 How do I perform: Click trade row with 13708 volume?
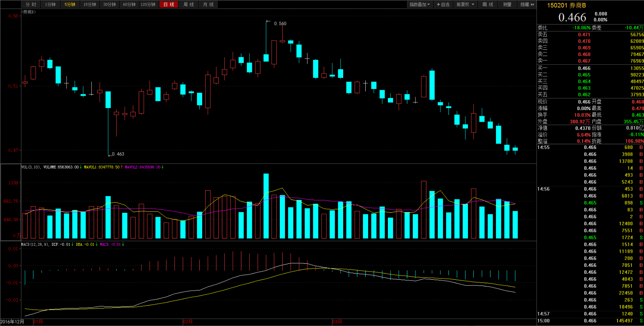(590, 161)
